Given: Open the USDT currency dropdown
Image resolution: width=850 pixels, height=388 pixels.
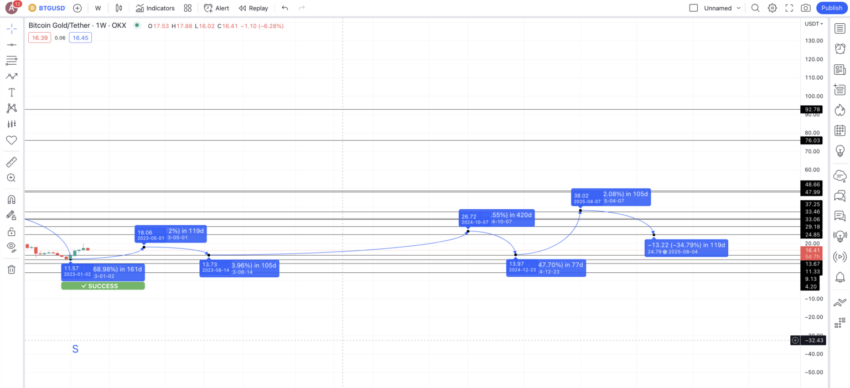Looking at the screenshot, I should 813,24.
